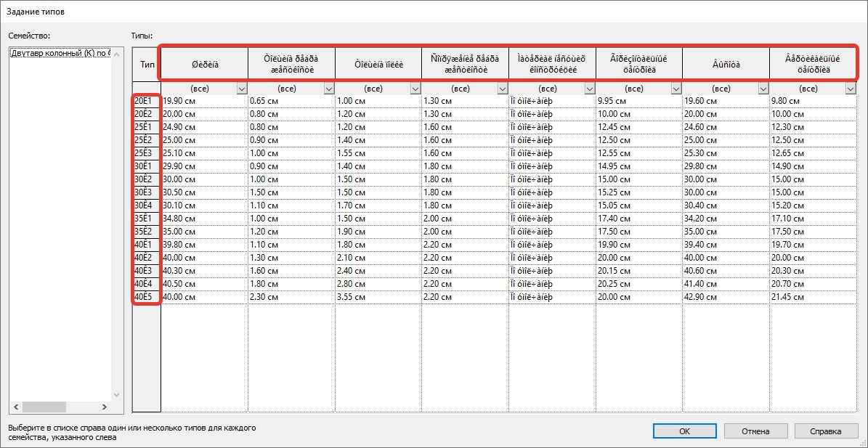The image size is (868, 448).
Task: Select type row 25Ê2
Action: click(147, 140)
